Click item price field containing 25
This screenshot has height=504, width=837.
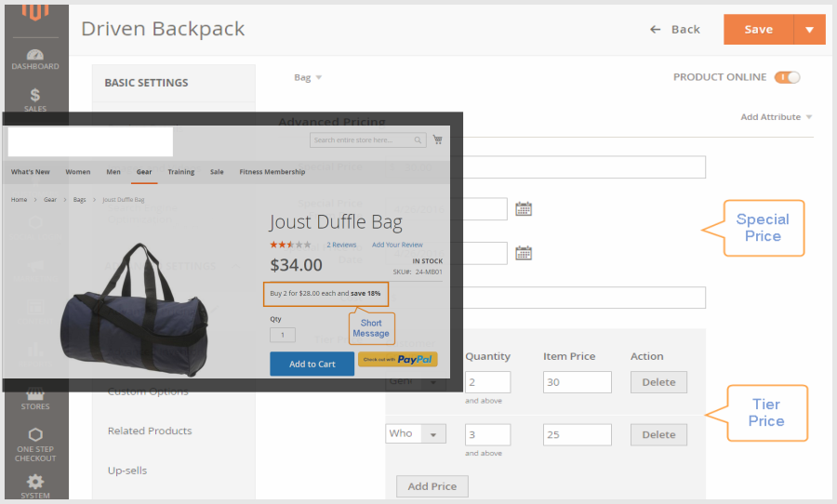(577, 434)
